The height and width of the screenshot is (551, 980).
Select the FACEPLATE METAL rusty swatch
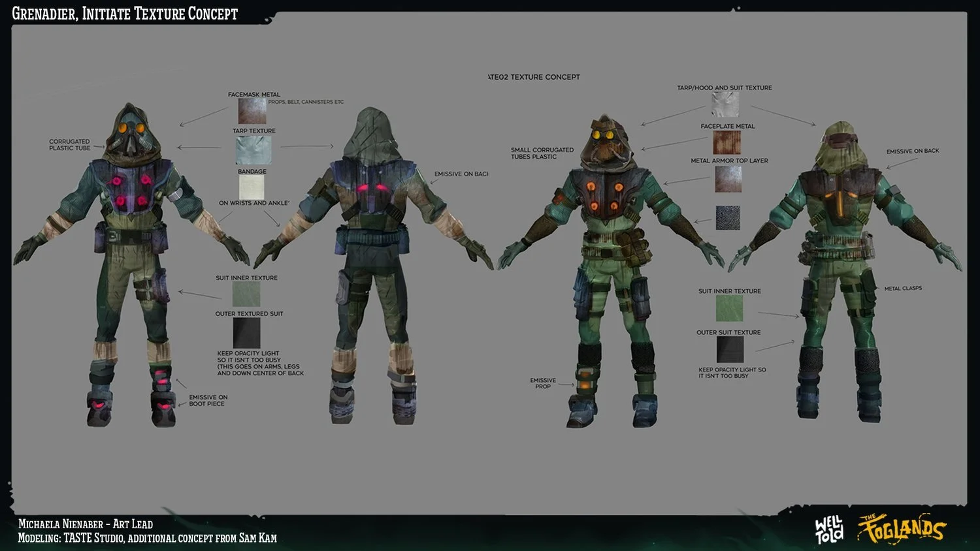coord(727,142)
